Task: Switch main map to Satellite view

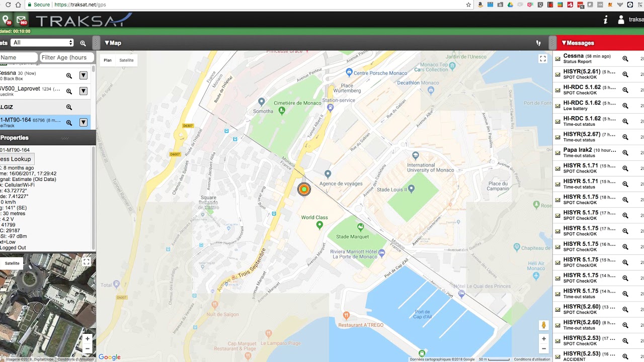Action: coord(126,60)
